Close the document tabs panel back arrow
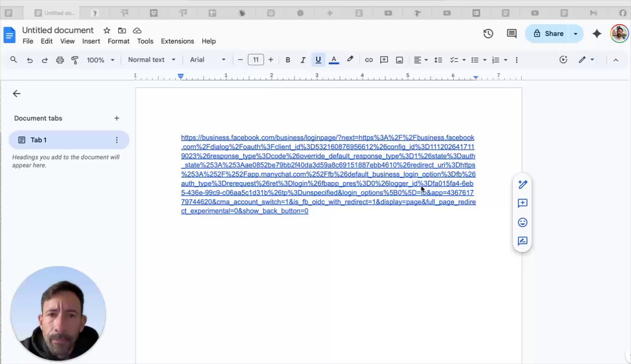The height and width of the screenshot is (364, 631). 17,94
